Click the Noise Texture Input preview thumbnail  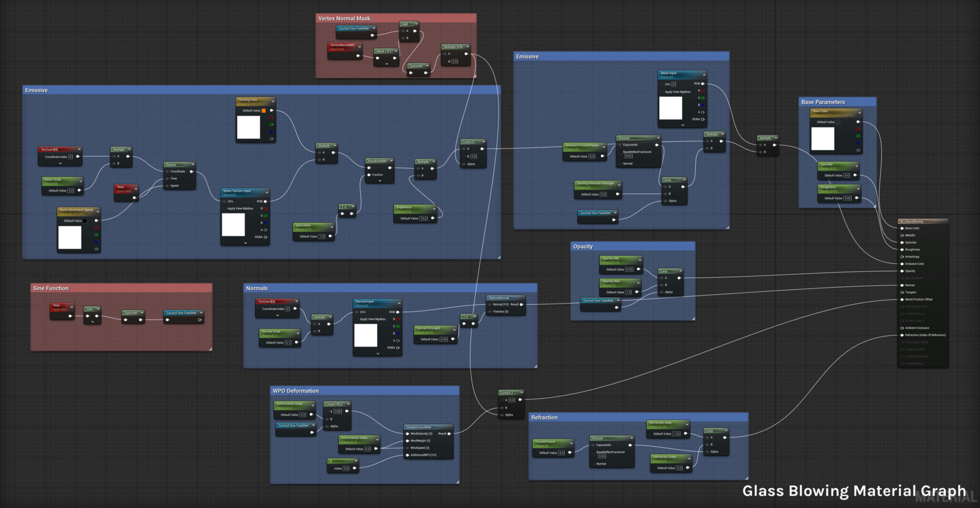tap(233, 225)
